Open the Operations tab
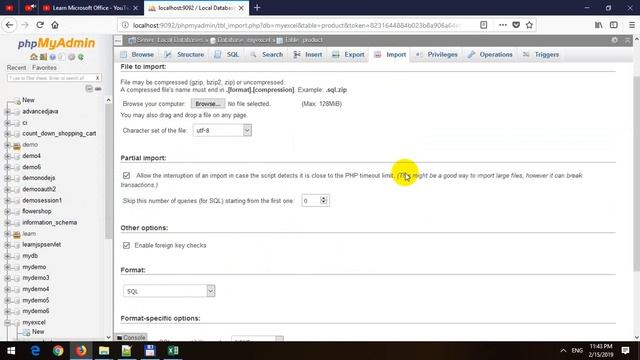This screenshot has width=640, height=360. point(490,55)
